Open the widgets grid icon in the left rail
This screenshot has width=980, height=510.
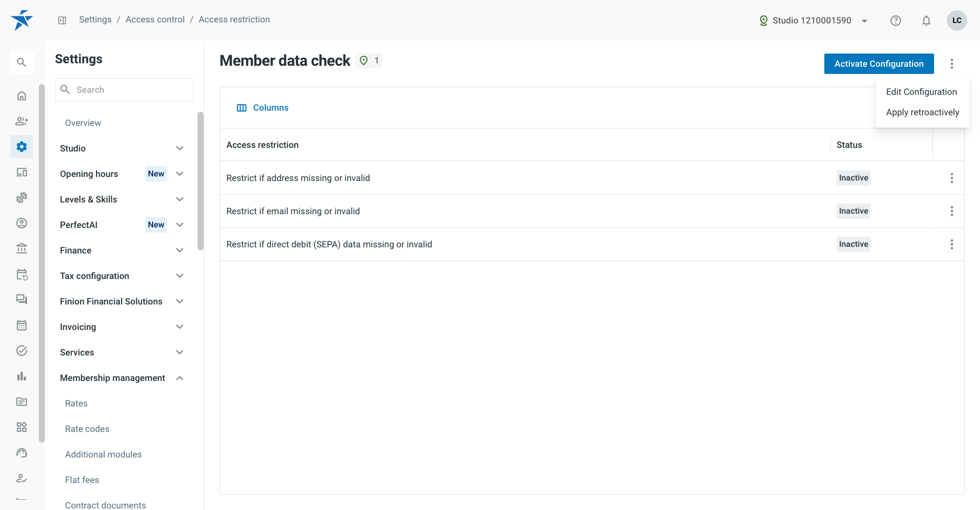point(21,427)
